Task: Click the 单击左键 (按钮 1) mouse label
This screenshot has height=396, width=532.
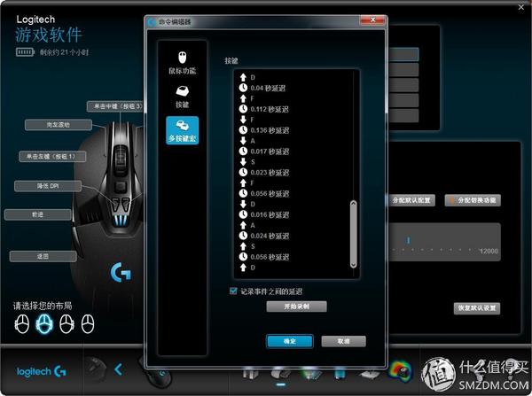Action: (x=52, y=156)
